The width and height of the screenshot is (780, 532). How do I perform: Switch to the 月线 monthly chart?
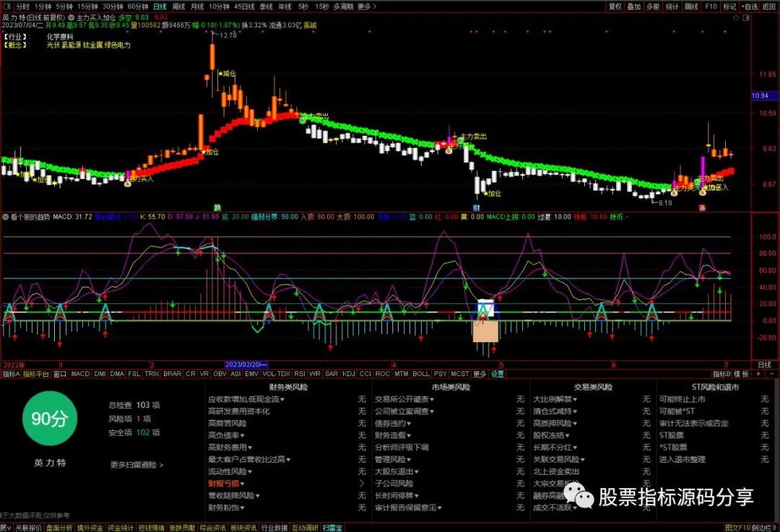coord(197,6)
